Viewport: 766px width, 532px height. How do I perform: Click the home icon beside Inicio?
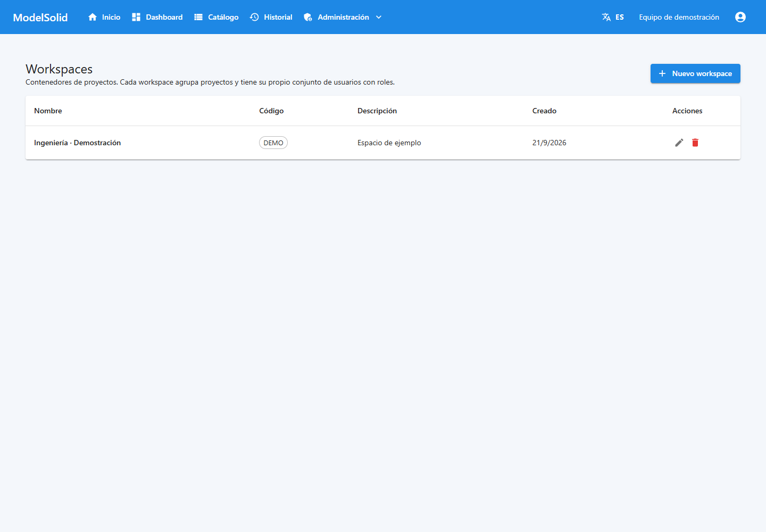(93, 17)
